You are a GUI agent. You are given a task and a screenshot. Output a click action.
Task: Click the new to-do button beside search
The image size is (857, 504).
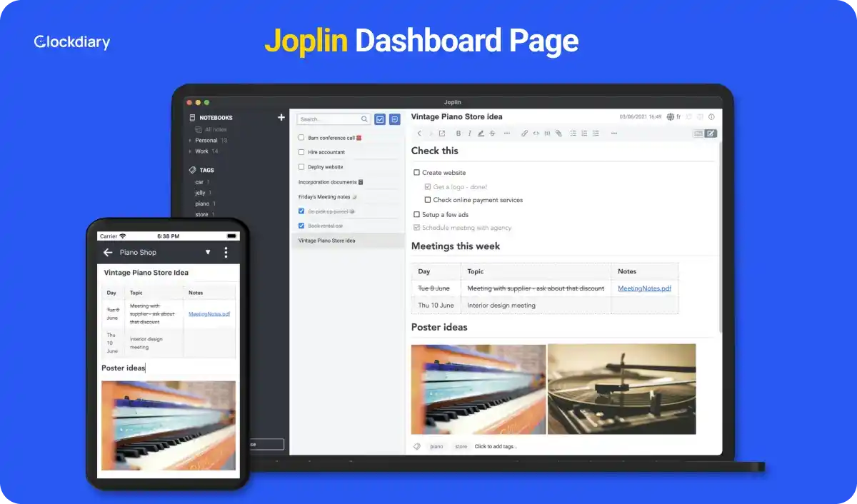[x=380, y=119]
